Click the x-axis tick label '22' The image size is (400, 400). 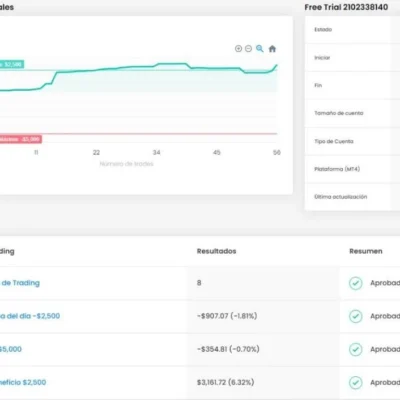(96, 153)
